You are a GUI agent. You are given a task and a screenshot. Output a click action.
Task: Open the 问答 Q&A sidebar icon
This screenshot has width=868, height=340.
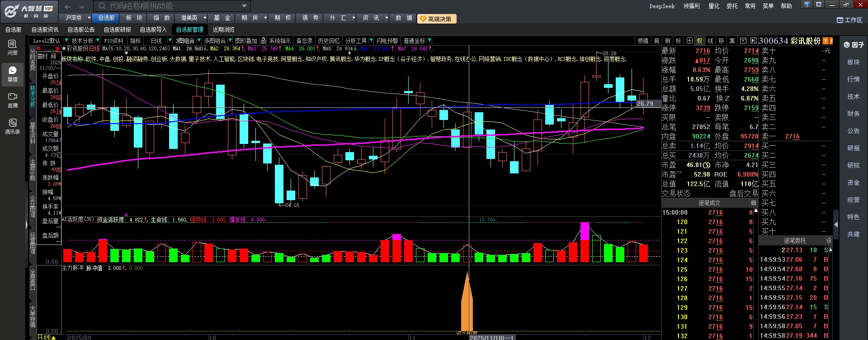tap(13, 47)
